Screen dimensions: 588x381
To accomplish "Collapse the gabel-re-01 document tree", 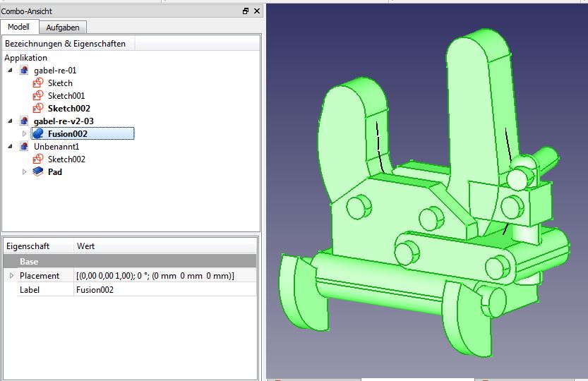I will click(x=10, y=71).
